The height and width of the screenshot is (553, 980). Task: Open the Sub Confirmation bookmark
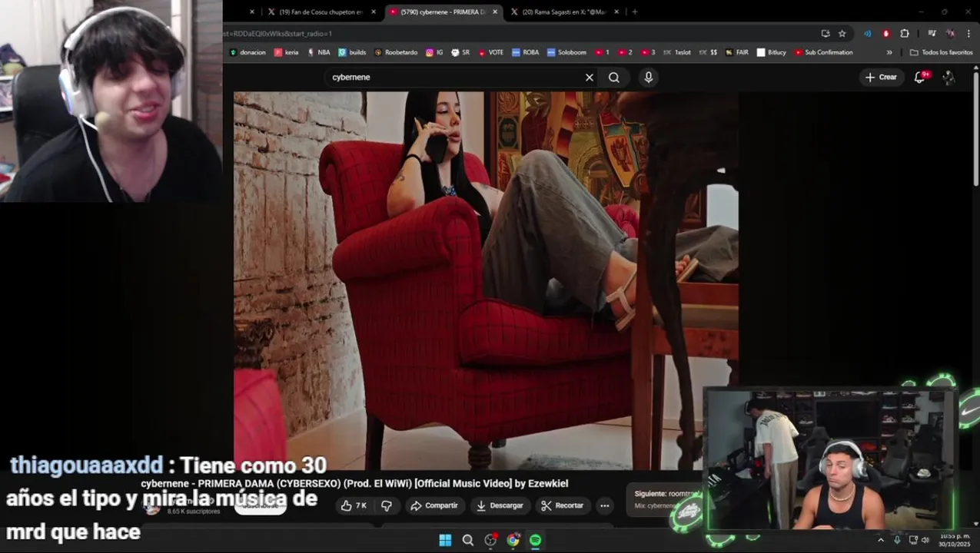(x=824, y=52)
